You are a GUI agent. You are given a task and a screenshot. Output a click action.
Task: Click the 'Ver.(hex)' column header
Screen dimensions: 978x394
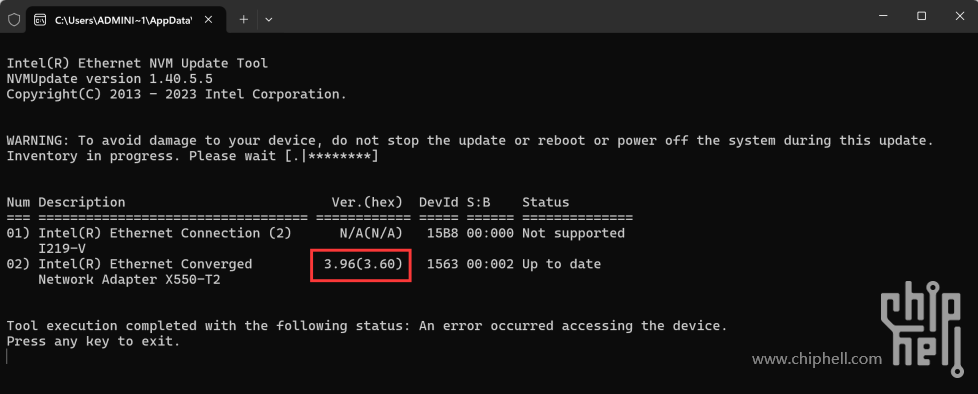pyautogui.click(x=367, y=202)
